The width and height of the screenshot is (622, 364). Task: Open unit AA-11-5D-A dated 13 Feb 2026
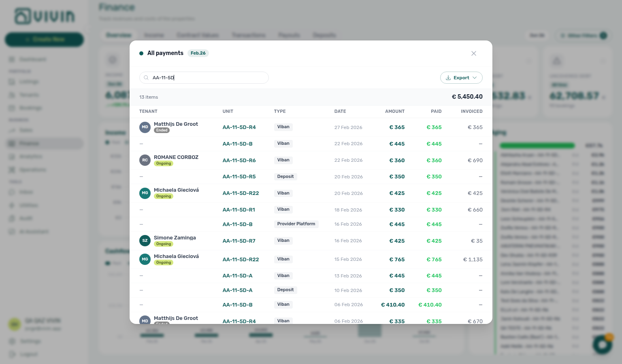[x=237, y=276]
